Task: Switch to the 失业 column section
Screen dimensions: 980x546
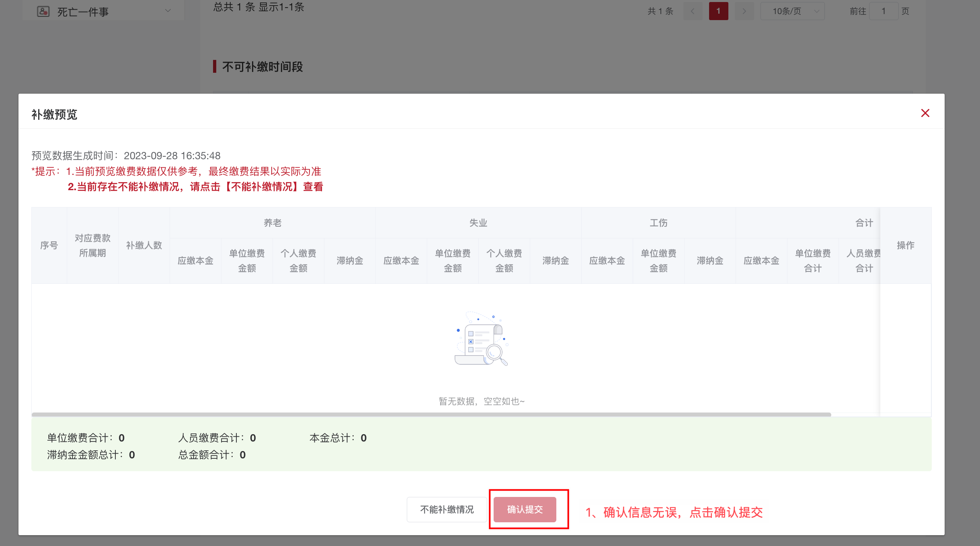Action: (478, 222)
